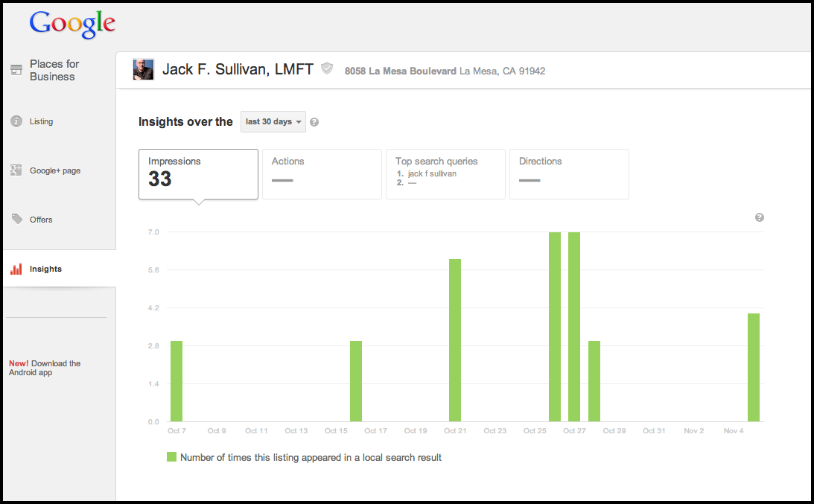The width and height of the screenshot is (814, 504).
Task: Click the 7.0 y-axis label
Action: (153, 232)
